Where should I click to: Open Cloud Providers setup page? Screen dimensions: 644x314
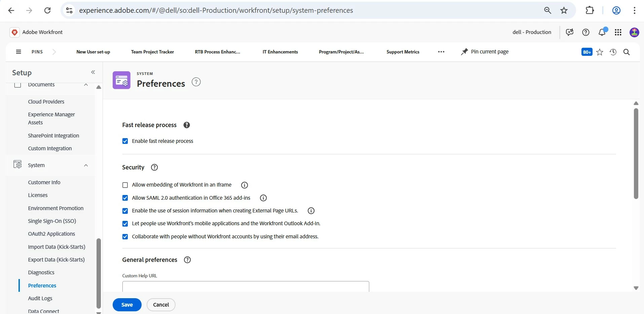coord(46,102)
